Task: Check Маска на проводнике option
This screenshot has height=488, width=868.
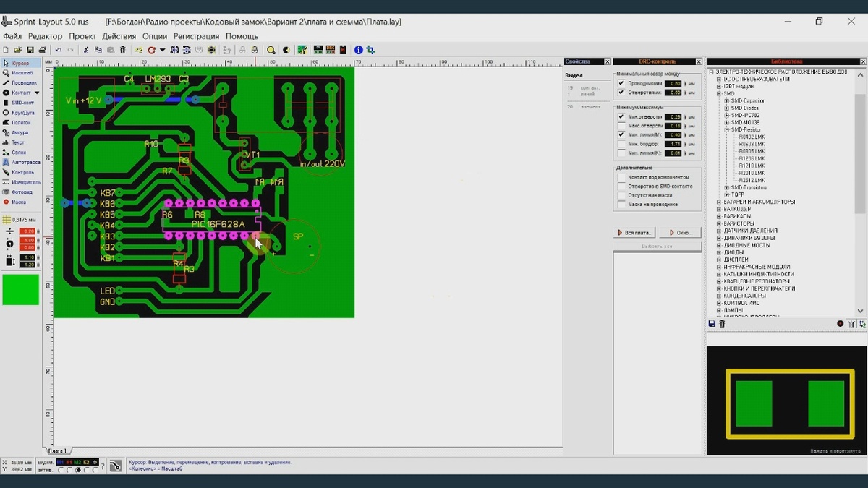Action: tap(623, 204)
